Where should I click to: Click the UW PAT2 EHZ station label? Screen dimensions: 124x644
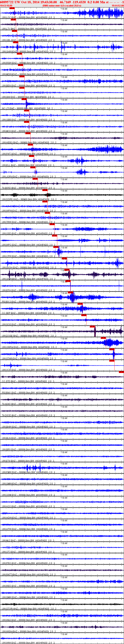[29, 154]
